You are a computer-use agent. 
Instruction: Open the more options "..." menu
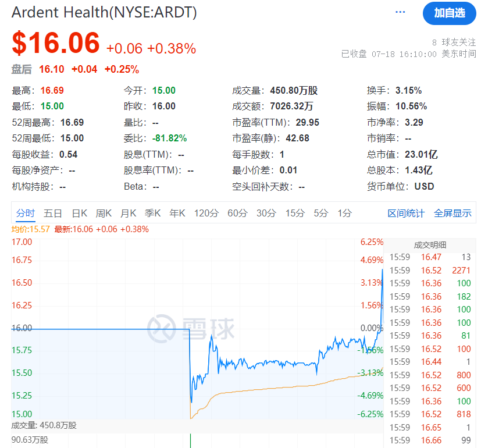click(400, 12)
